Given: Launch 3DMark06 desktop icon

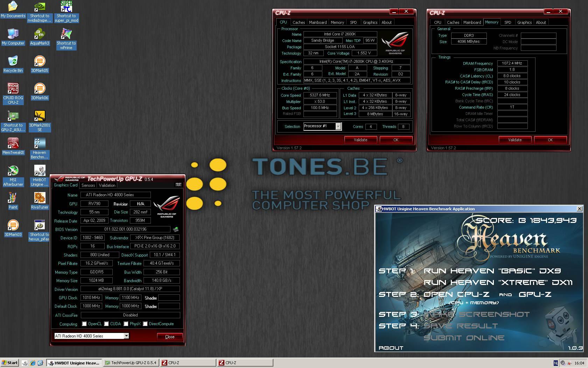Looking at the screenshot, I should coord(40,91).
